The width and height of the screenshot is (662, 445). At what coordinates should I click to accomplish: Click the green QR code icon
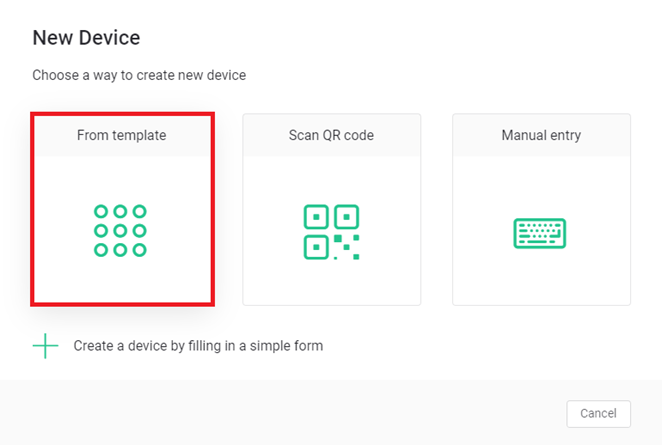click(x=331, y=232)
